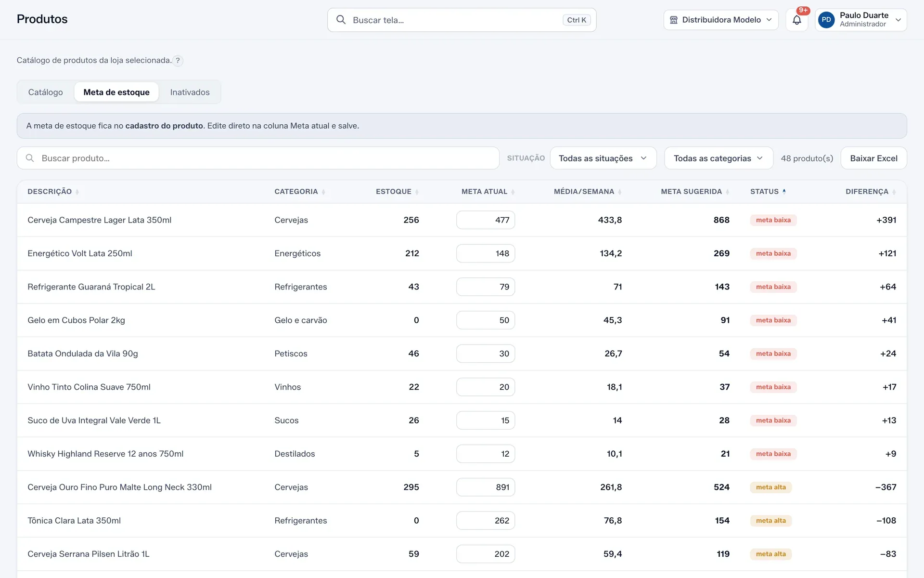Edit meta atual for Gelo em Cubos Polar
The width and height of the screenshot is (924, 578).
(486, 320)
